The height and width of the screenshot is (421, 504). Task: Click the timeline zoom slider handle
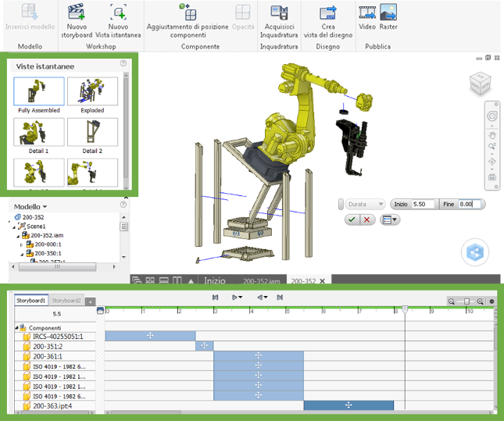(x=466, y=301)
